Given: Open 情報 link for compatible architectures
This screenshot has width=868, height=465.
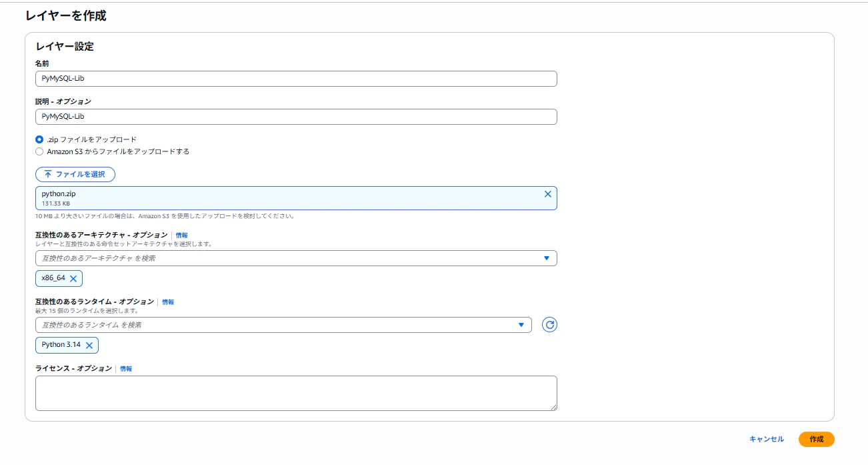Looking at the screenshot, I should 181,236.
